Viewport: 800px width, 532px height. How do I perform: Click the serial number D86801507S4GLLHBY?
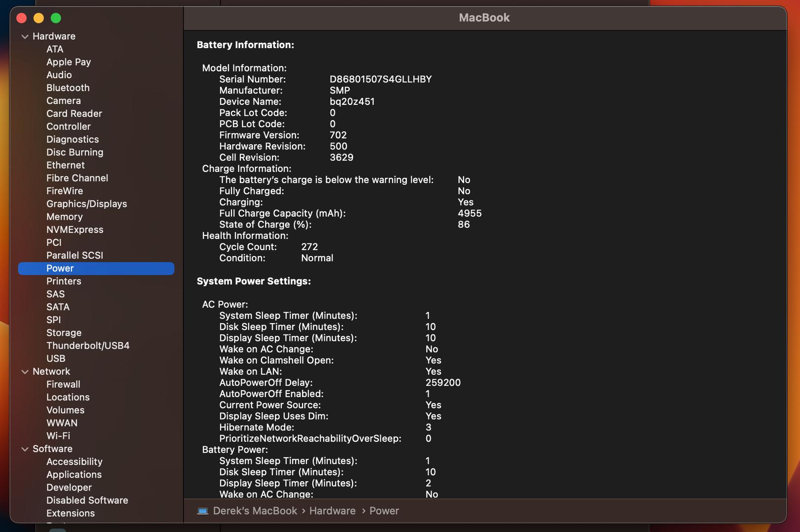pyautogui.click(x=381, y=79)
